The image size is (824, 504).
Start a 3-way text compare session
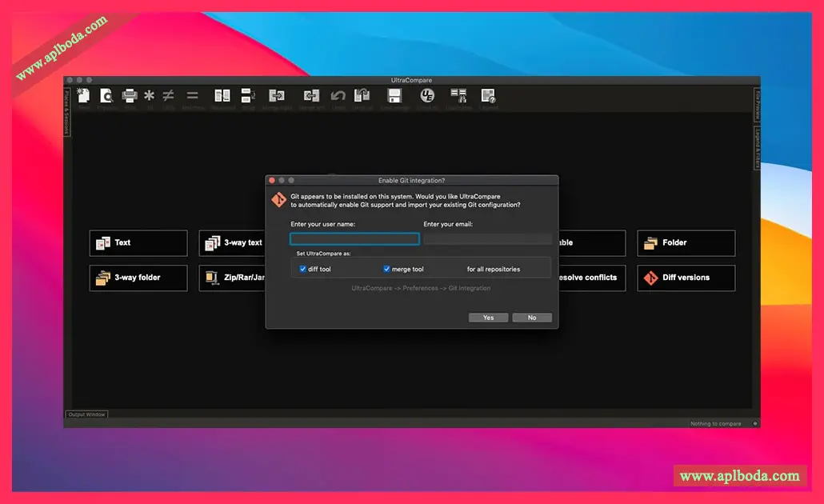point(232,243)
